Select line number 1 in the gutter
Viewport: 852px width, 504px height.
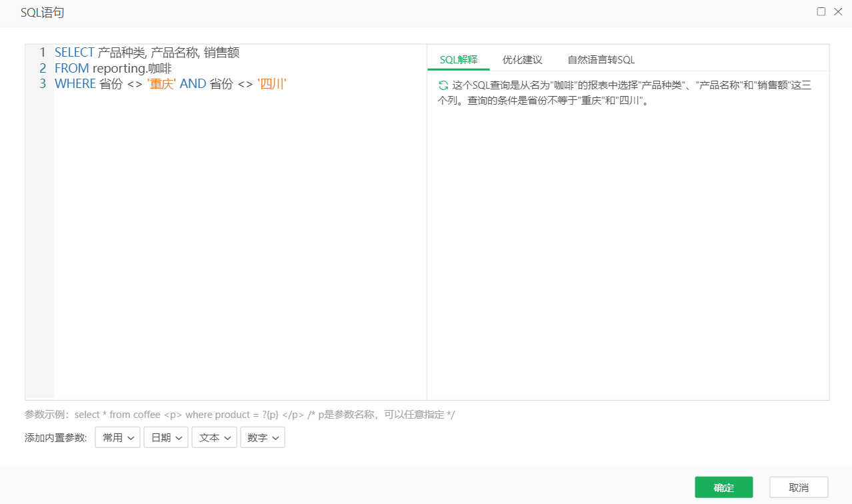pos(43,52)
